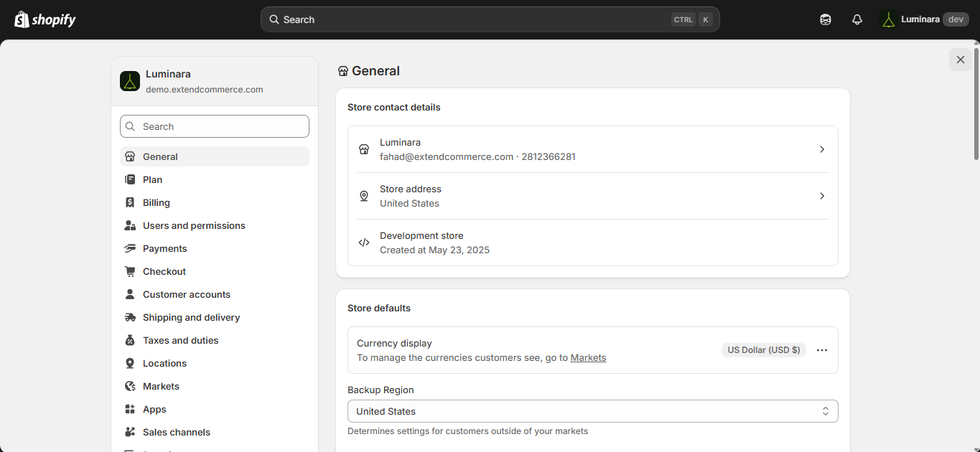Open the Sidekick assistant icon
980x452 pixels.
point(826,19)
